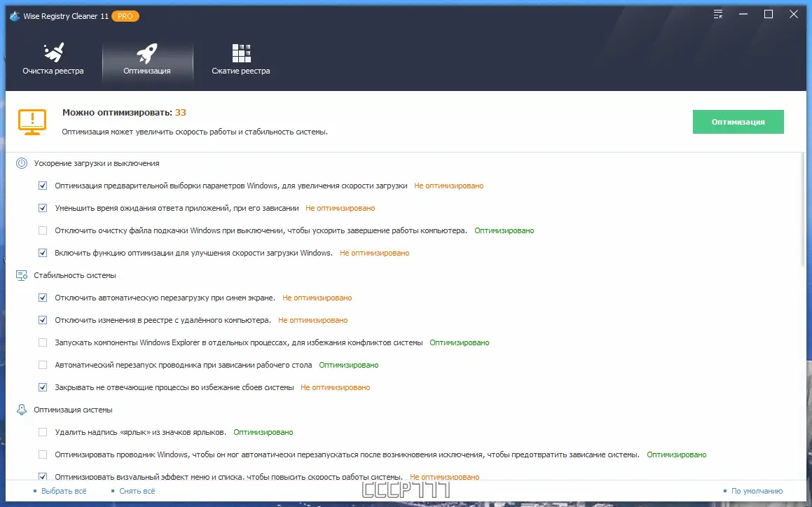
Task: Open the Сжатие реестра grid icon
Action: click(241, 53)
